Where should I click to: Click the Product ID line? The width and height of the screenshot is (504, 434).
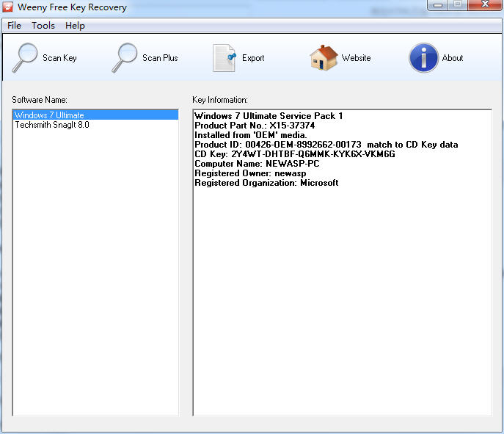(326, 145)
